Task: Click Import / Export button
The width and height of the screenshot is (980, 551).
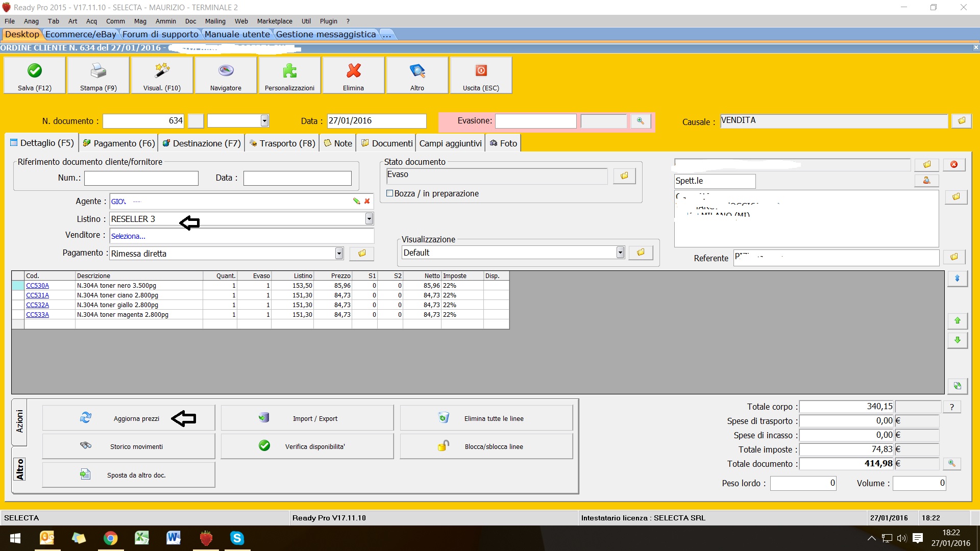Action: [x=307, y=418]
